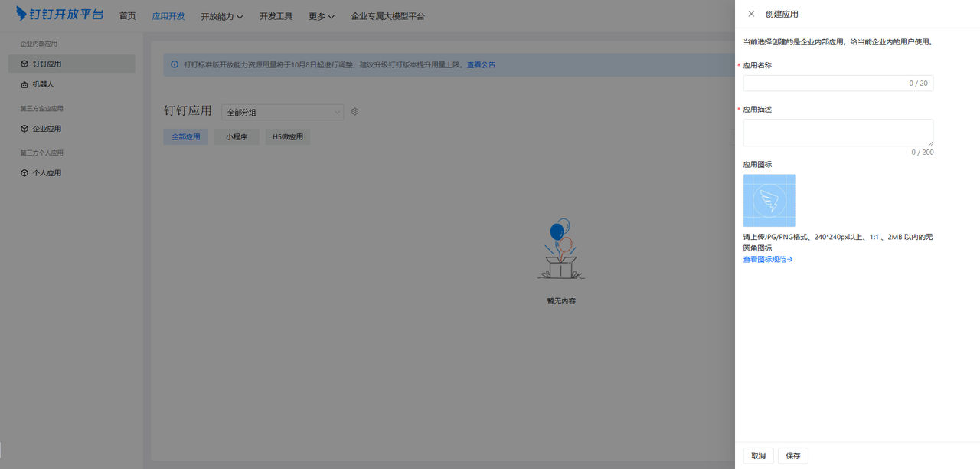This screenshot has height=469, width=980.
Task: Close the 创建应用 drawer with X
Action: pyautogui.click(x=751, y=14)
